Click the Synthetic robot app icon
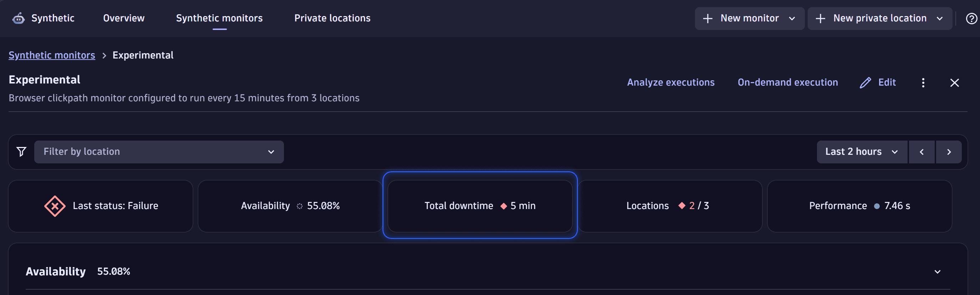Image resolution: width=980 pixels, height=295 pixels. coord(18,18)
